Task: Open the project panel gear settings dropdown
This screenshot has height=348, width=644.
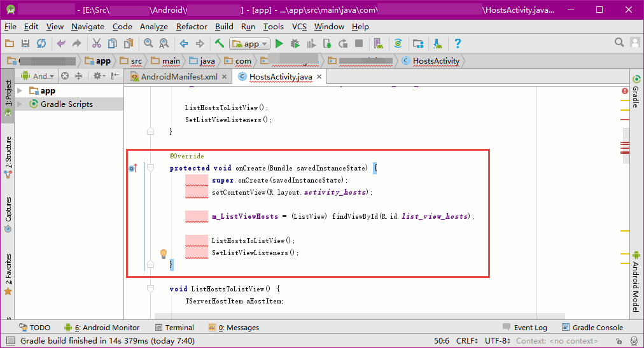Action: [x=99, y=76]
